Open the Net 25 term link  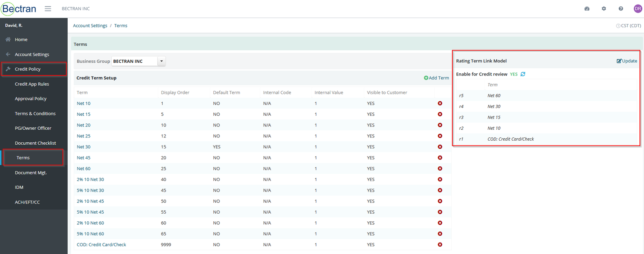click(84, 136)
